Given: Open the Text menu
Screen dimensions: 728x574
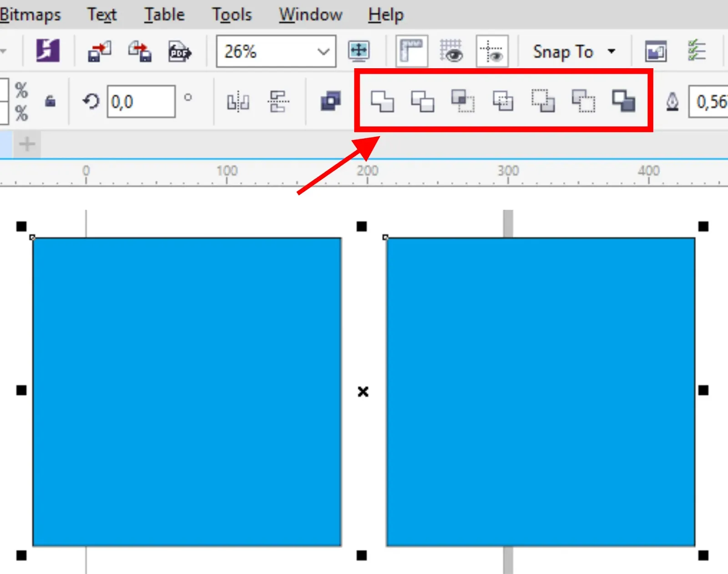Looking at the screenshot, I should [x=102, y=15].
